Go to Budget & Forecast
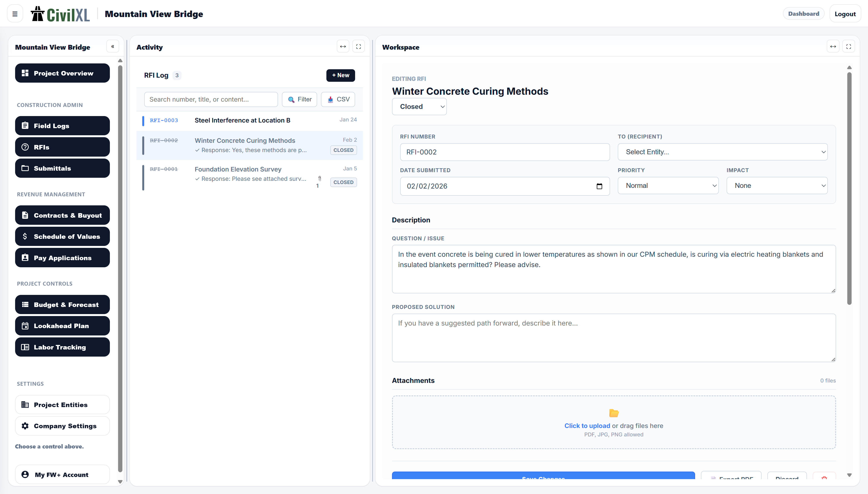 click(x=62, y=305)
